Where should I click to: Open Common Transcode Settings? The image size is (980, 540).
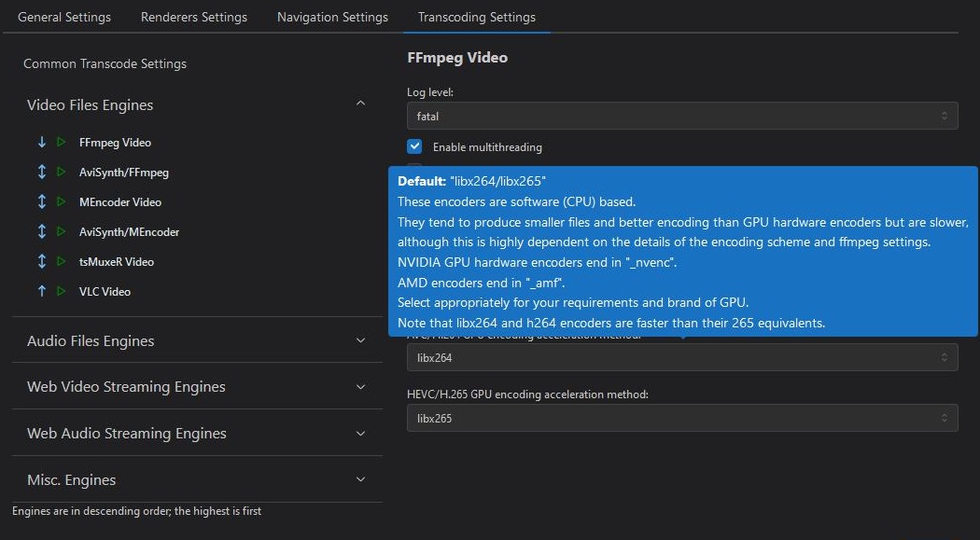click(105, 63)
